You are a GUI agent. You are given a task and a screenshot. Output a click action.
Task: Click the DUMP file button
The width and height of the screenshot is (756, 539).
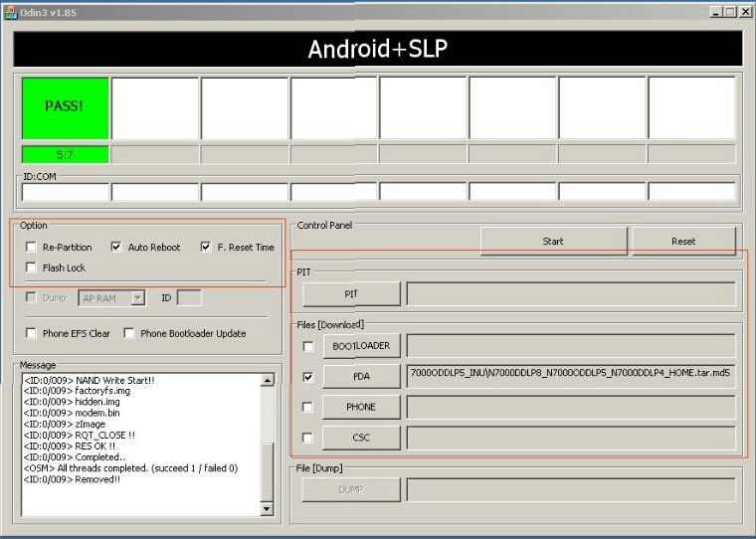click(351, 490)
